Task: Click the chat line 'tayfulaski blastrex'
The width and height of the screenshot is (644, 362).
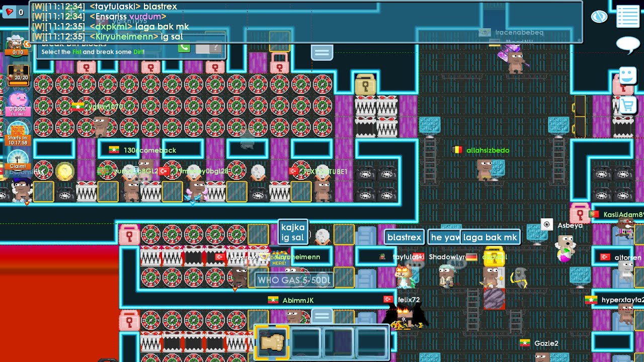Action: [x=104, y=7]
